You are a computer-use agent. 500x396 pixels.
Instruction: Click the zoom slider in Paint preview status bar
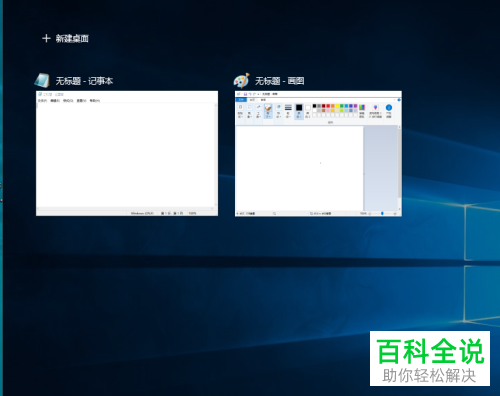tap(382, 213)
